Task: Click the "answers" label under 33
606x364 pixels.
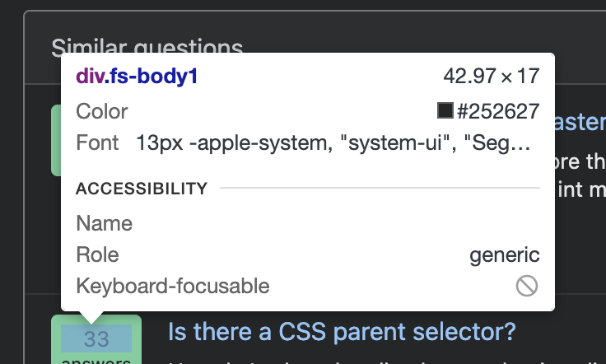Action: click(96, 360)
